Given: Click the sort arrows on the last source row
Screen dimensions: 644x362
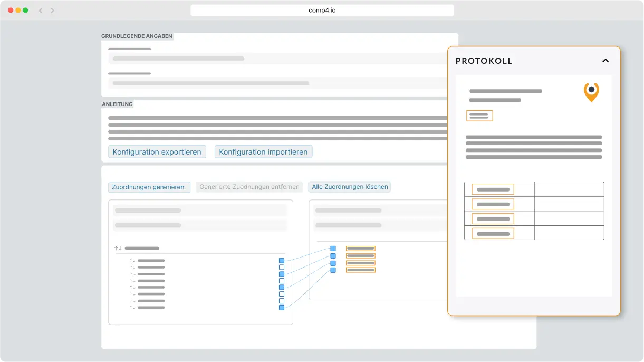Looking at the screenshot, I should click(132, 307).
